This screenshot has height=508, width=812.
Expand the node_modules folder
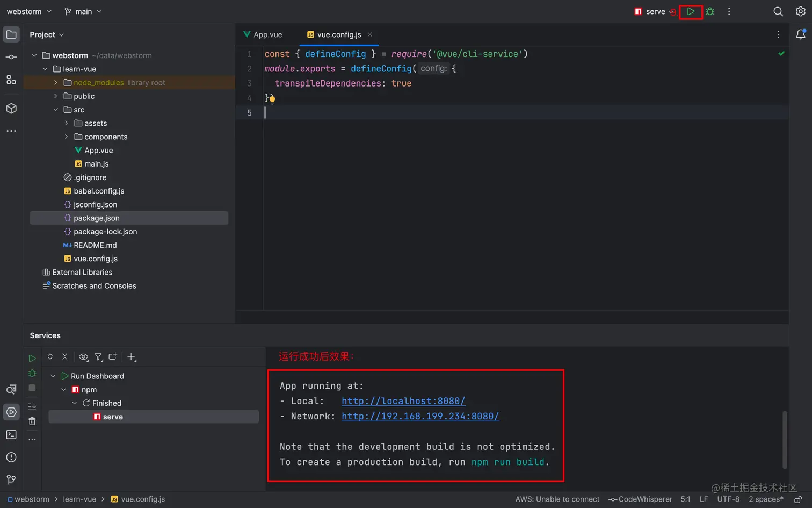pyautogui.click(x=56, y=82)
